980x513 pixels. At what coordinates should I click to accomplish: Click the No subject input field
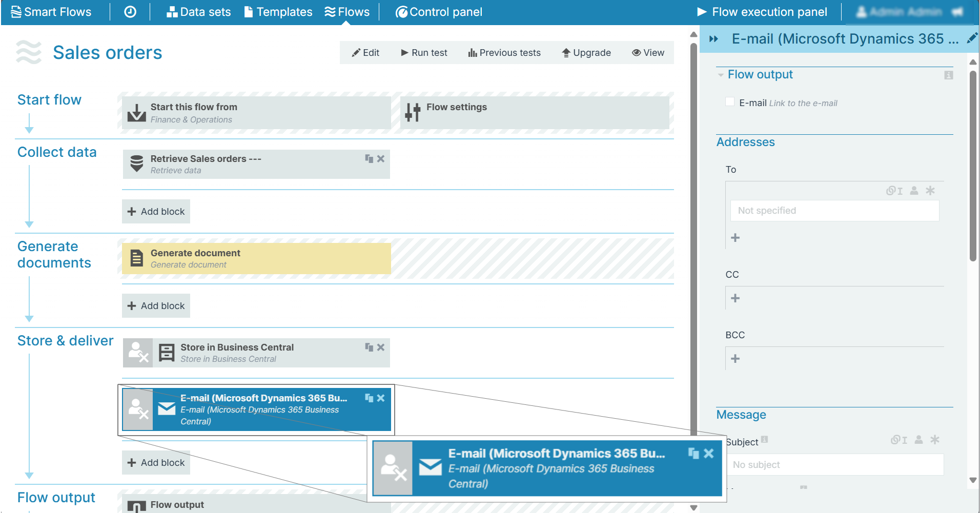coord(835,465)
